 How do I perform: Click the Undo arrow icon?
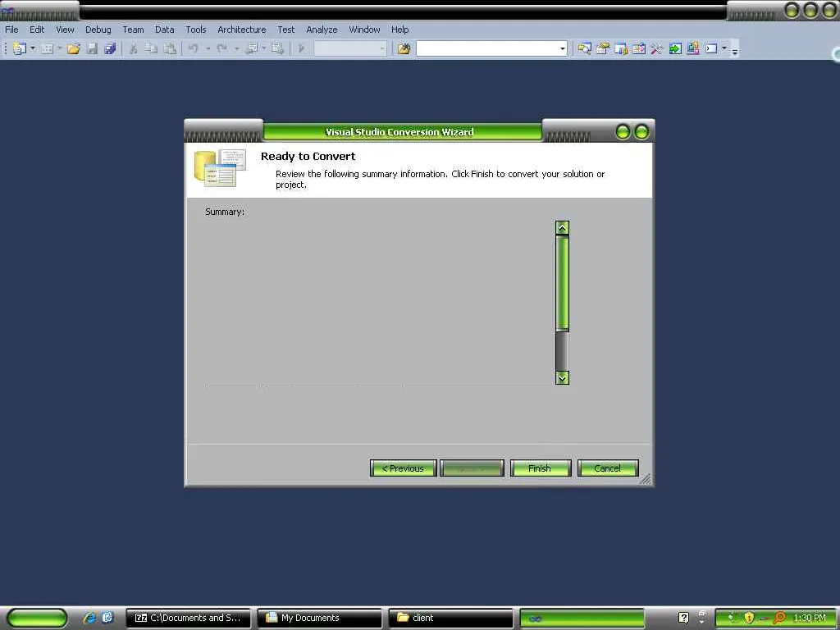tap(194, 48)
